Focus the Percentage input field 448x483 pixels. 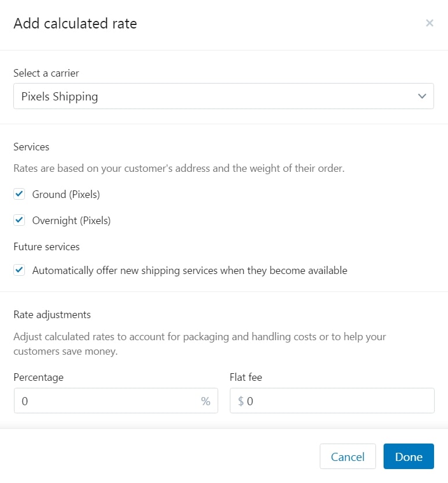point(107,401)
